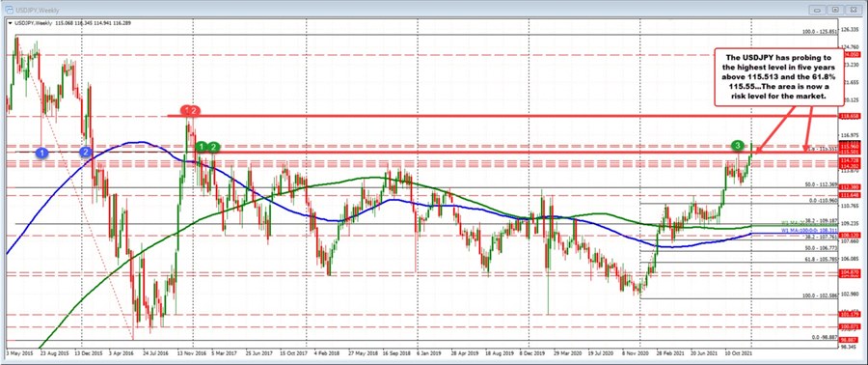The height and width of the screenshot is (365, 868).
Task: Click the green circle marker numbered 1
Action: pos(203,147)
